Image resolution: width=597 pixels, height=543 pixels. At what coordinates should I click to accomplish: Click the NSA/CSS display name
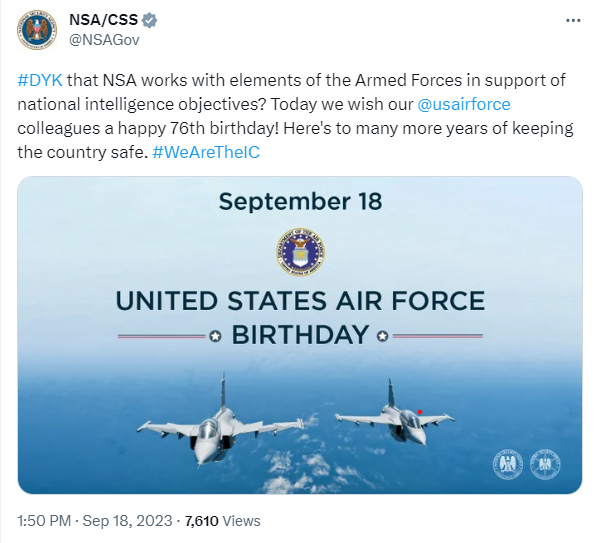[x=103, y=20]
